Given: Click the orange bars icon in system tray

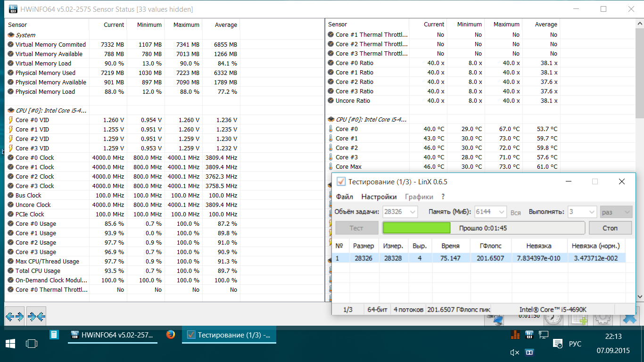Looking at the screenshot, I should click(515, 335).
